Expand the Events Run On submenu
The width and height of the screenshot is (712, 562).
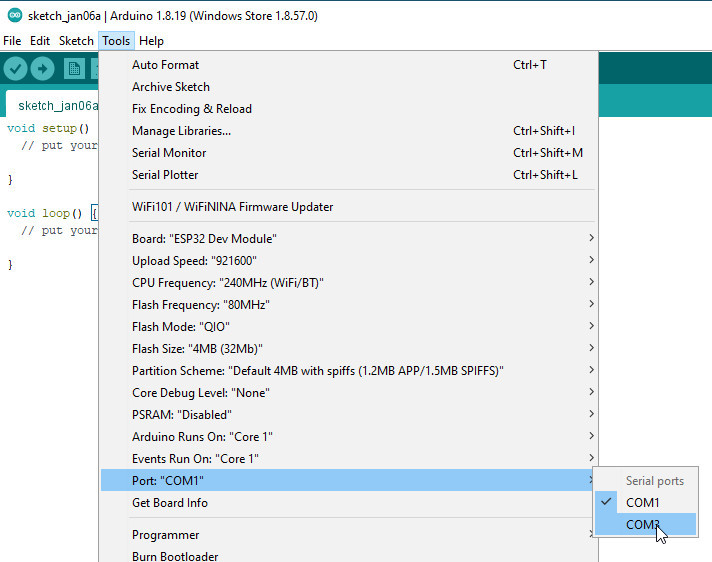coord(348,459)
